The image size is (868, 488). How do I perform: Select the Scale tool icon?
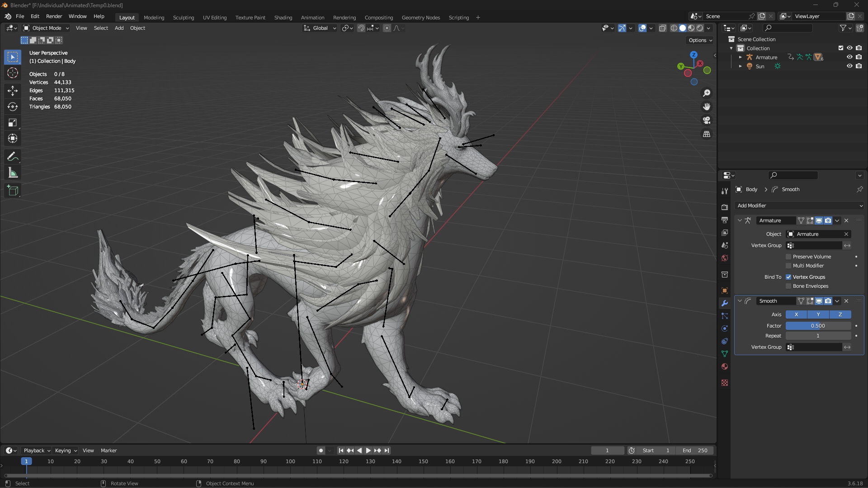click(13, 123)
